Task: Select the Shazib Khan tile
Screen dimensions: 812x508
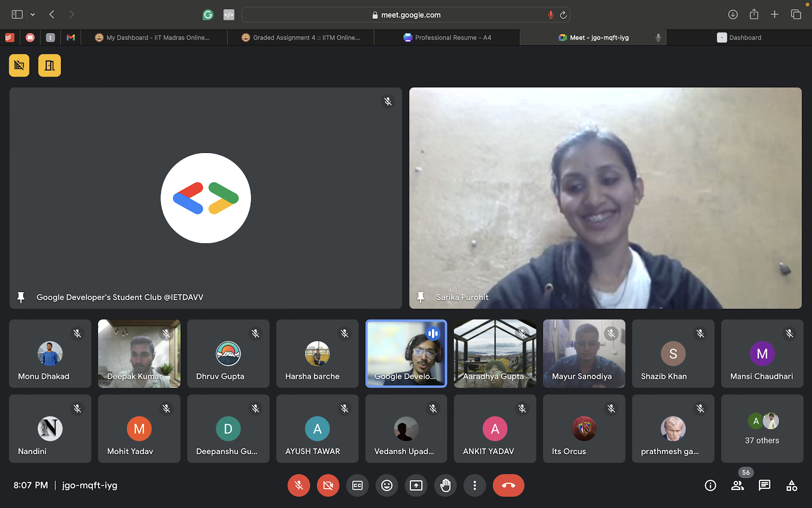Action: pyautogui.click(x=673, y=354)
